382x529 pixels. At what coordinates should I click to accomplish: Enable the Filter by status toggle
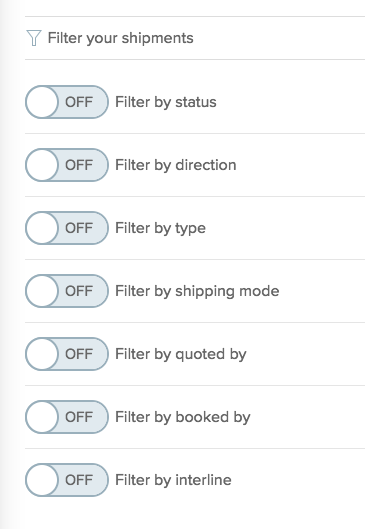pos(67,102)
